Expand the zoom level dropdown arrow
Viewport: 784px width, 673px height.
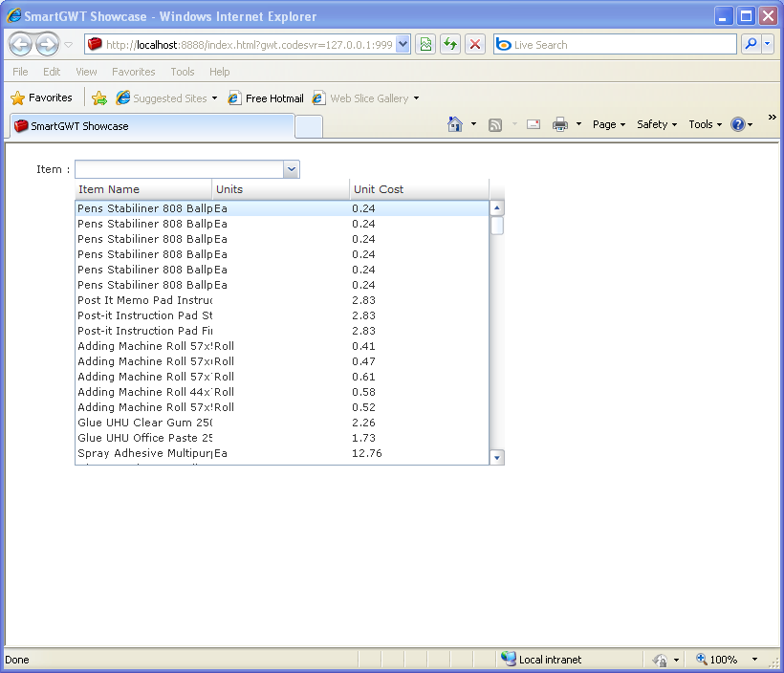(x=754, y=660)
